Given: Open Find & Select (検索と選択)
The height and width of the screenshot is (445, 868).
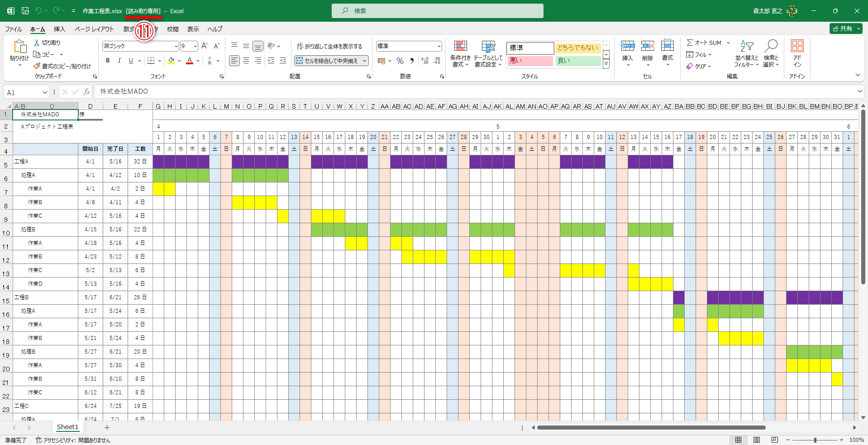Looking at the screenshot, I should [x=771, y=54].
